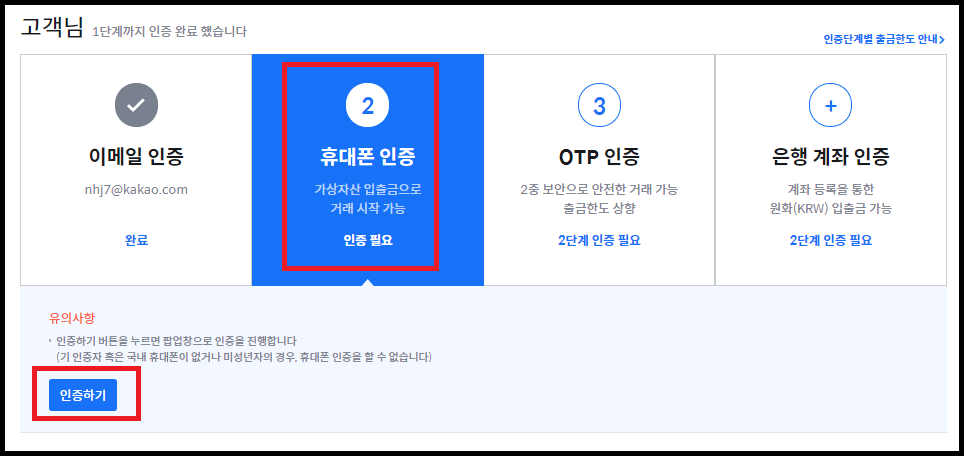Click the plus circle for bank account verification
Image resolution: width=964 pixels, height=456 pixels.
(x=831, y=106)
